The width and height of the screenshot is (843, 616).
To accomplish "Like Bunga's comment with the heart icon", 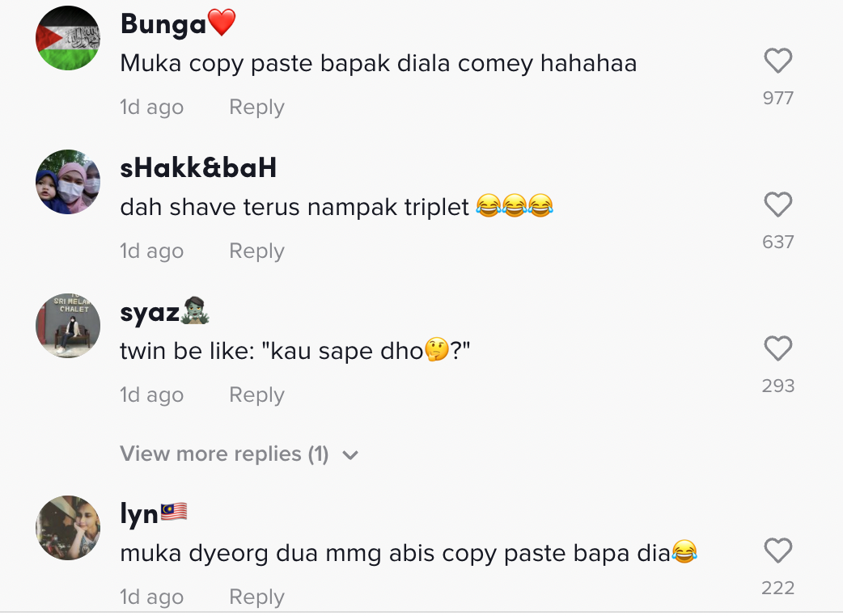I will click(778, 61).
